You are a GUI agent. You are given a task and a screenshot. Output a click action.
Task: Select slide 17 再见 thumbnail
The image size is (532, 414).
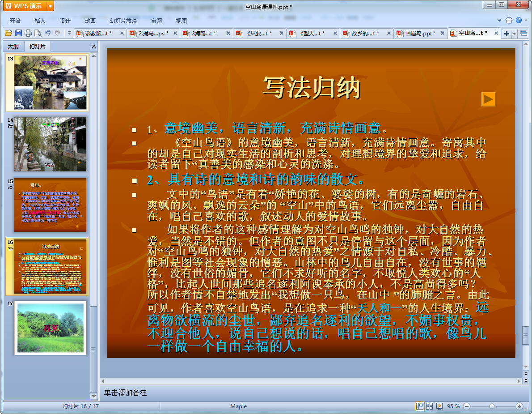[x=50, y=328]
